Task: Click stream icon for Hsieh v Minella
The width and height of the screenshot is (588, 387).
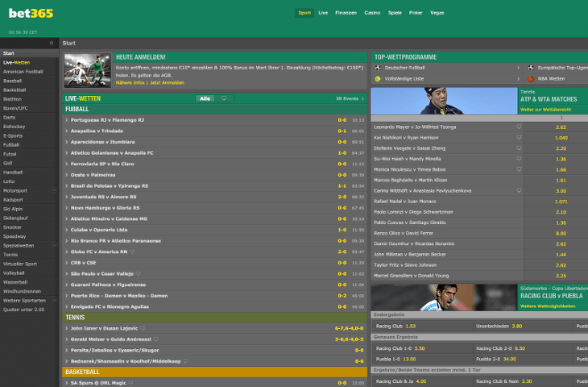Action: (x=519, y=159)
